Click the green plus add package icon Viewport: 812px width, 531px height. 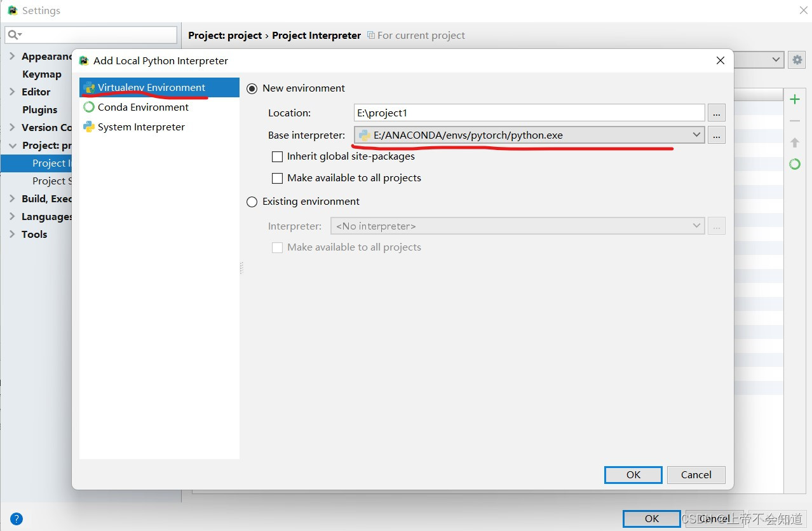[794, 99]
